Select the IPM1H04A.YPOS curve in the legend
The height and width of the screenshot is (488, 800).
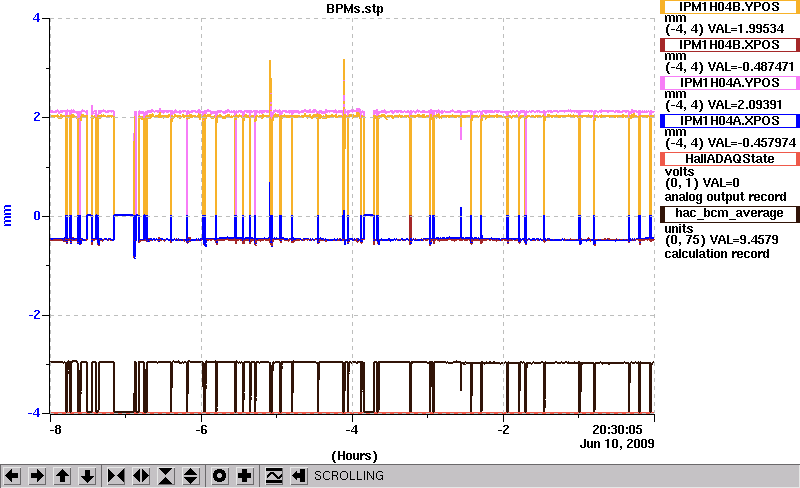click(730, 83)
